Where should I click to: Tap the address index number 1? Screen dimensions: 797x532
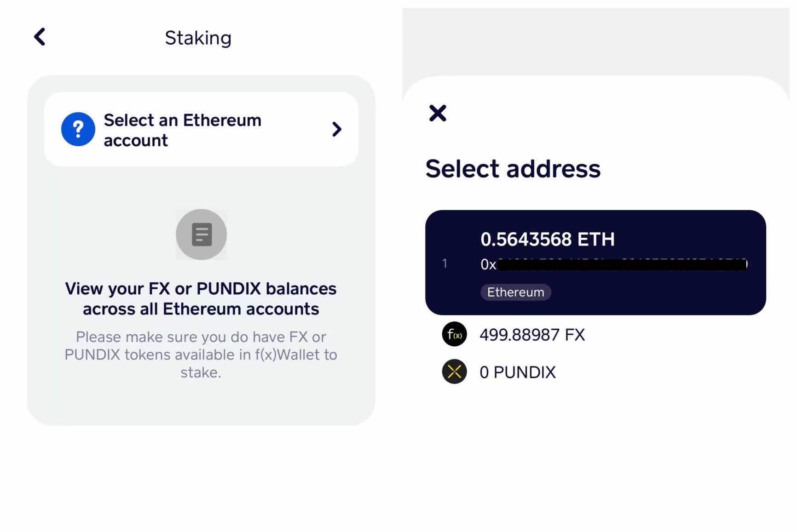(445, 263)
